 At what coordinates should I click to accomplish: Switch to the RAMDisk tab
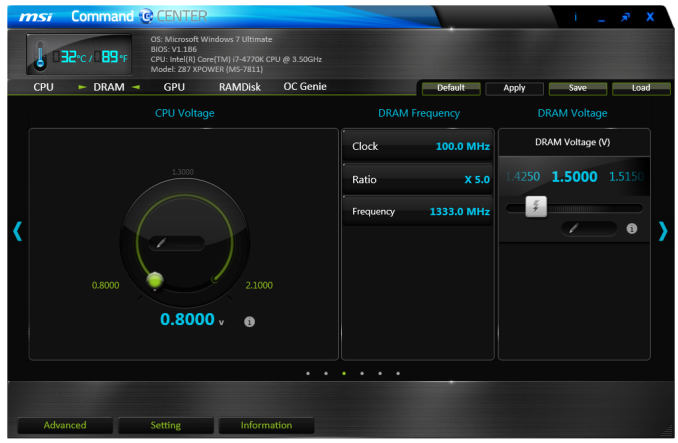click(x=240, y=87)
